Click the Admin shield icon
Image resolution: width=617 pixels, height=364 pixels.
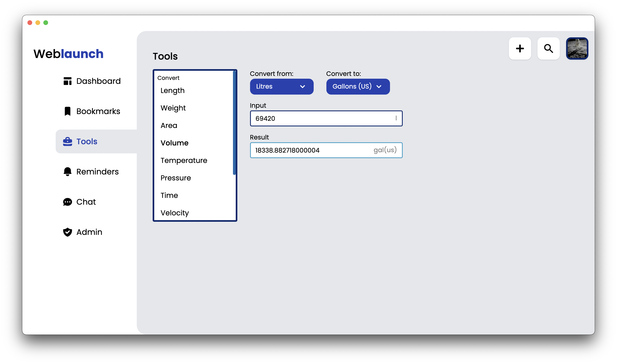(x=67, y=232)
